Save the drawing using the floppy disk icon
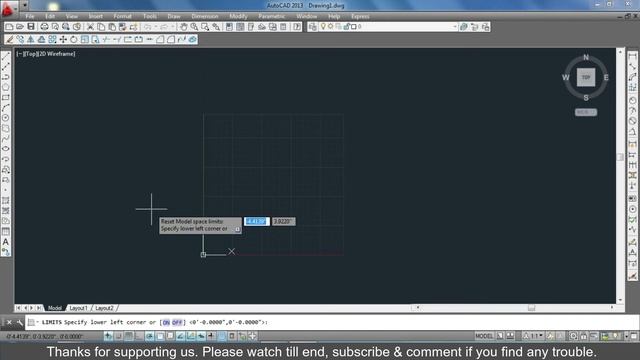640x360 pixels. coord(31,27)
